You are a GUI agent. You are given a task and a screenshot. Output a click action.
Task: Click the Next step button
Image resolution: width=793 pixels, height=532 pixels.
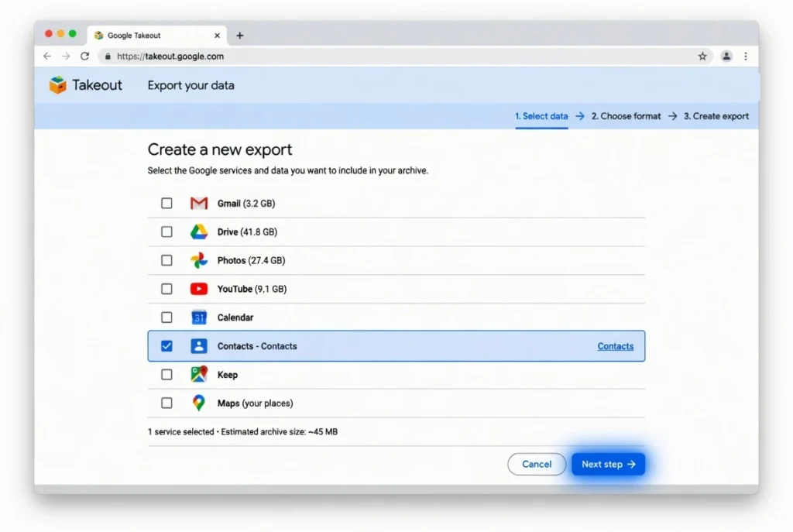(x=609, y=464)
